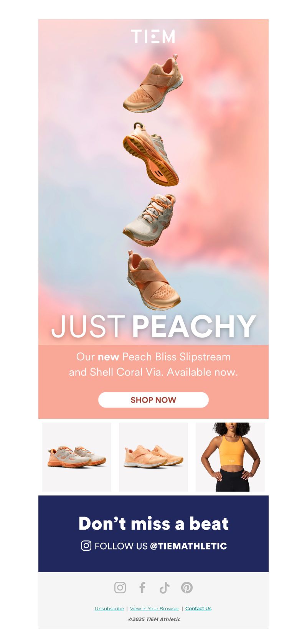The width and height of the screenshot is (307, 644).
Task: Click the Contact Us link
Action: (x=198, y=609)
